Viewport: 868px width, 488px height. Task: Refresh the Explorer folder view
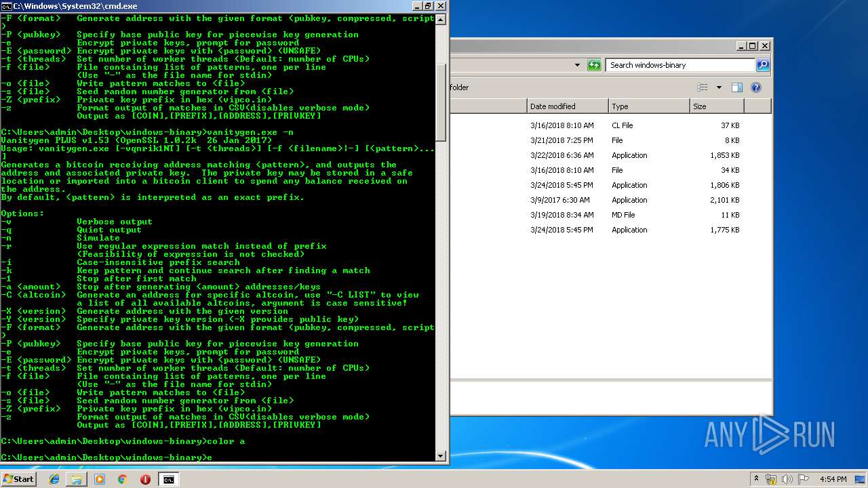(594, 65)
